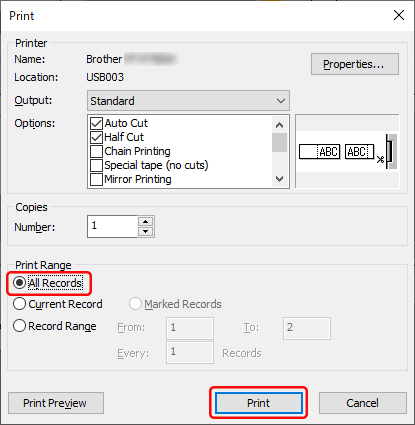Decrease number of copies with down arrow
The height and width of the screenshot is (425, 415).
point(145,231)
